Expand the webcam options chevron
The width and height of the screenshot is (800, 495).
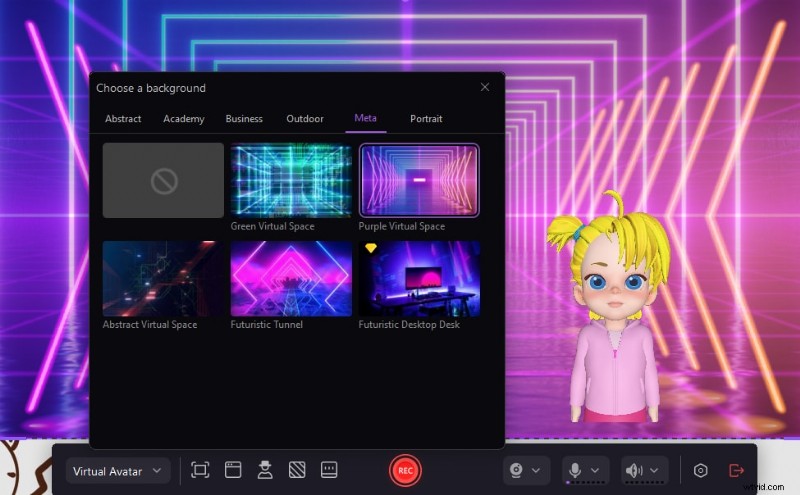(x=536, y=471)
